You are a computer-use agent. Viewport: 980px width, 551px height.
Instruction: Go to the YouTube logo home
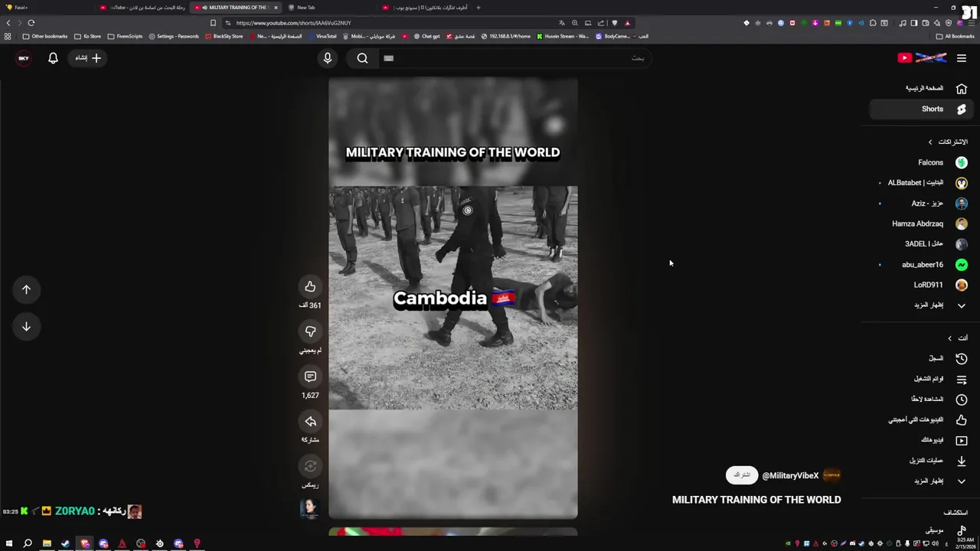[x=922, y=58]
